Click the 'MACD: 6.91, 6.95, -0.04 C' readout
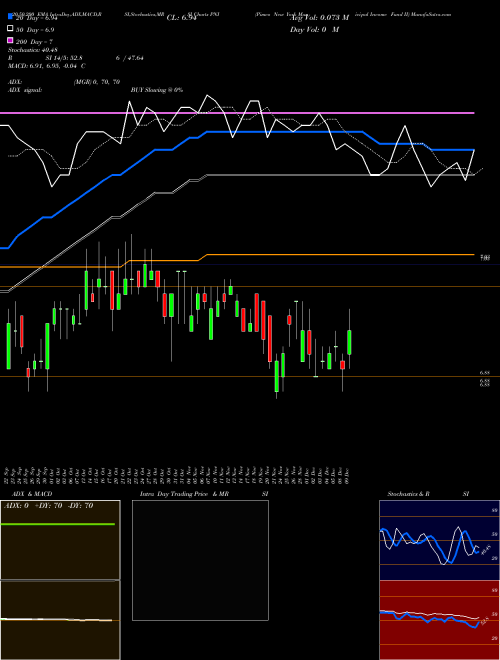Image resolution: width=500 pixels, height=660 pixels. 47,66
